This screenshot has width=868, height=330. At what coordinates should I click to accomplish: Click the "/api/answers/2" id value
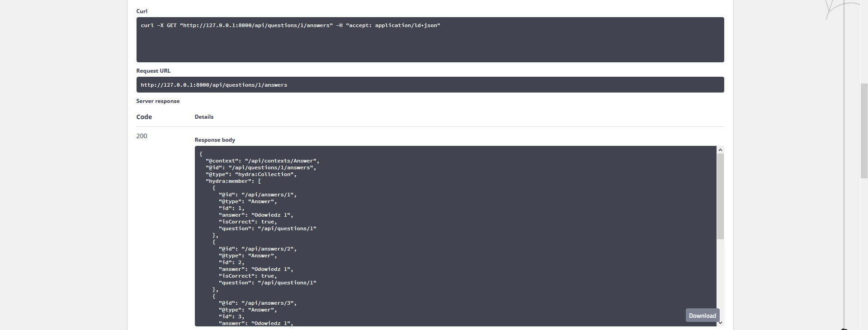tap(269, 249)
